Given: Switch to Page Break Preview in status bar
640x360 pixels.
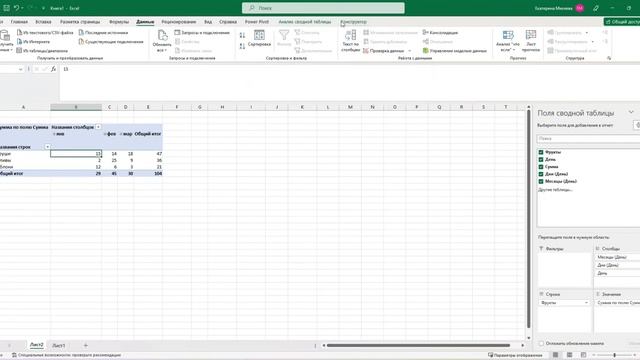Looking at the screenshot, I should tap(583, 355).
